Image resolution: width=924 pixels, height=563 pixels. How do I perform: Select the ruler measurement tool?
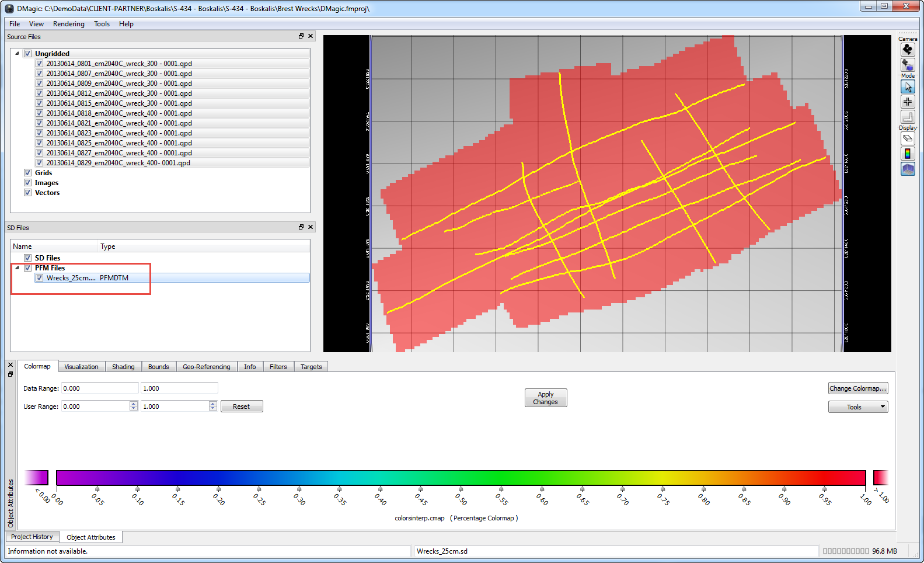click(908, 117)
